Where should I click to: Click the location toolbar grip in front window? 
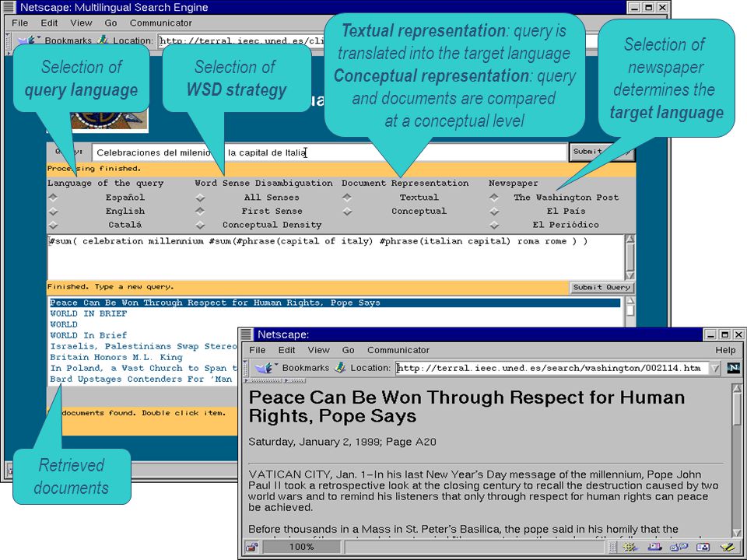point(246,368)
